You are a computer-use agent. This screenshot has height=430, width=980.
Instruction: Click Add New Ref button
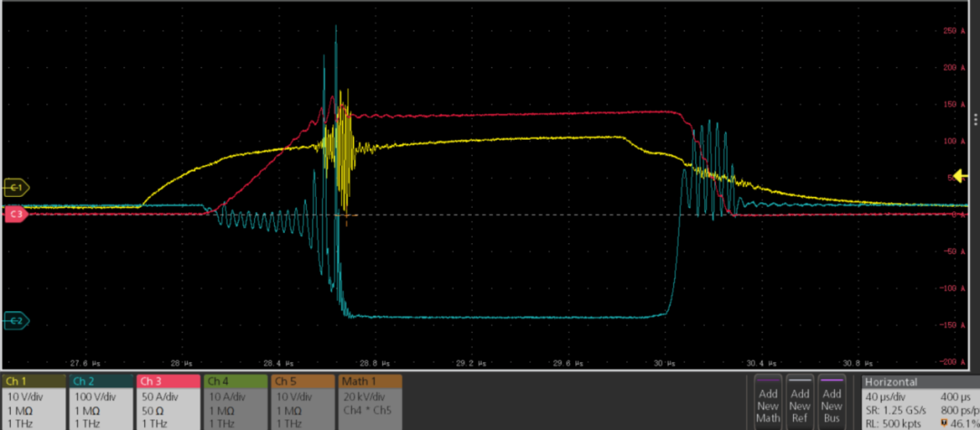click(799, 400)
